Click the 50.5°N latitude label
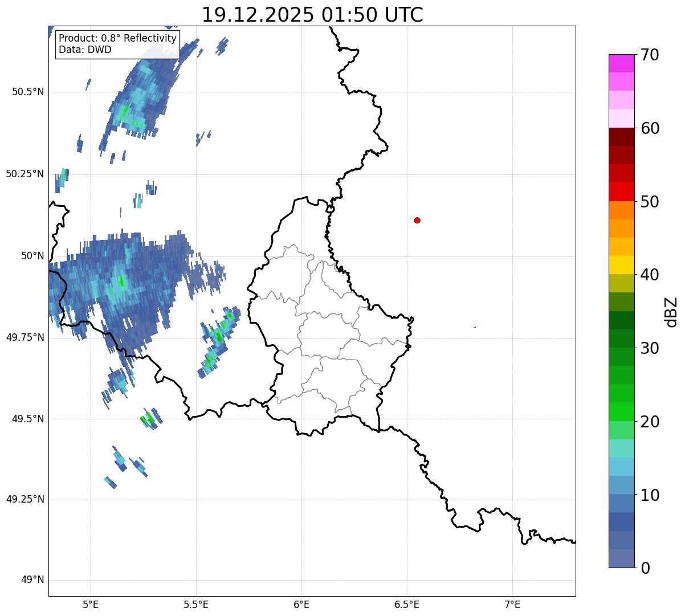Viewport: 685px width, 616px height. [28, 92]
